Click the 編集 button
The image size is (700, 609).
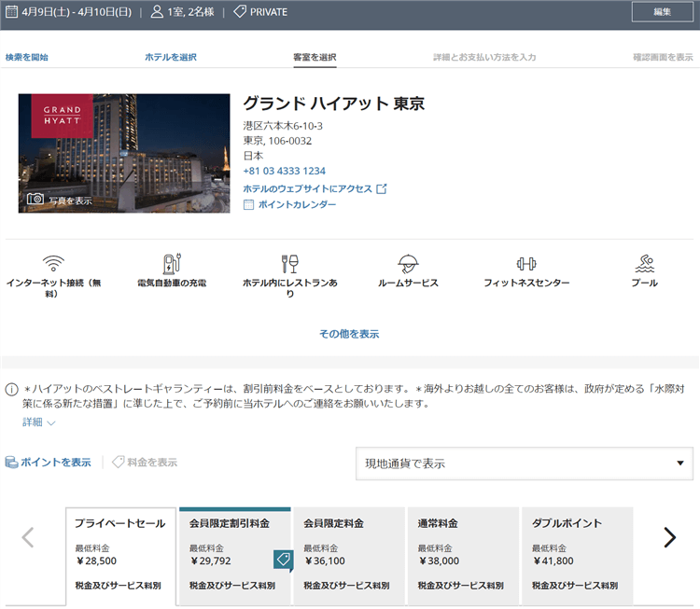[x=663, y=12]
